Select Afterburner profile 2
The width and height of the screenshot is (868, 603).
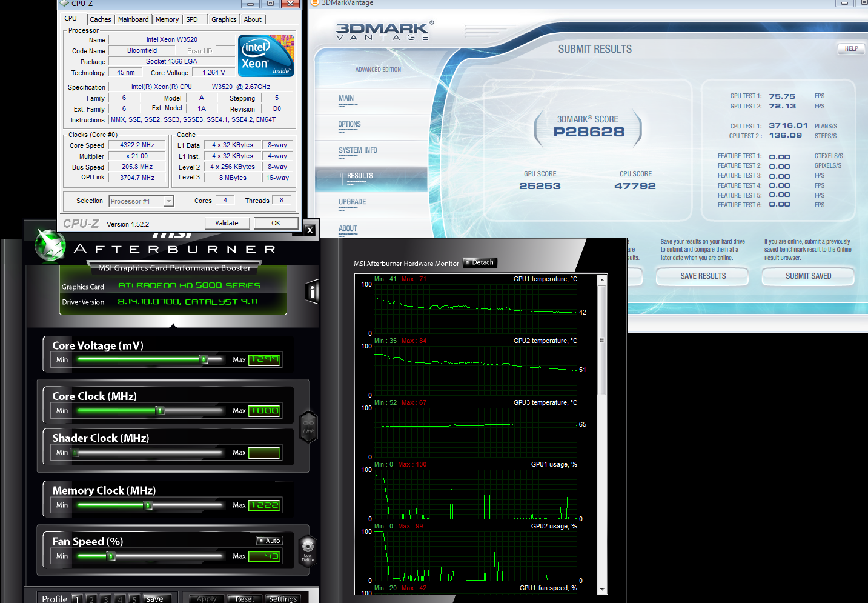pyautogui.click(x=91, y=599)
